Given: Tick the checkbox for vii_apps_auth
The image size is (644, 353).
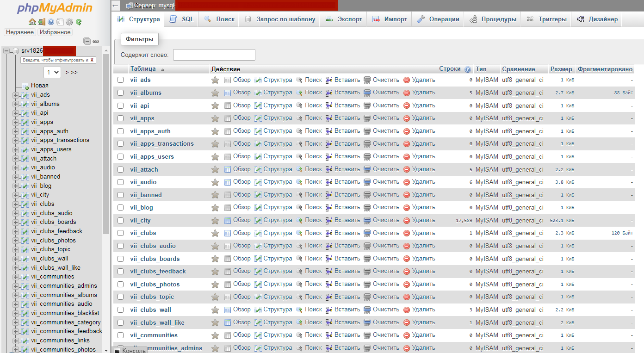Looking at the screenshot, I should 121,131.
